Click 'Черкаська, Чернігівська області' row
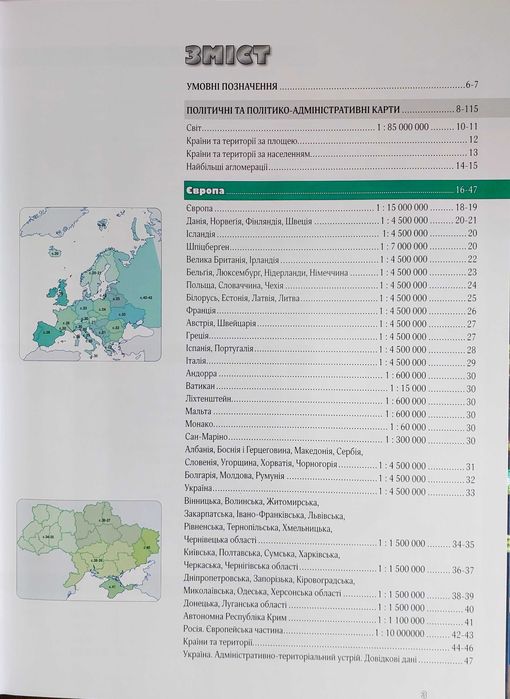 pyautogui.click(x=329, y=569)
